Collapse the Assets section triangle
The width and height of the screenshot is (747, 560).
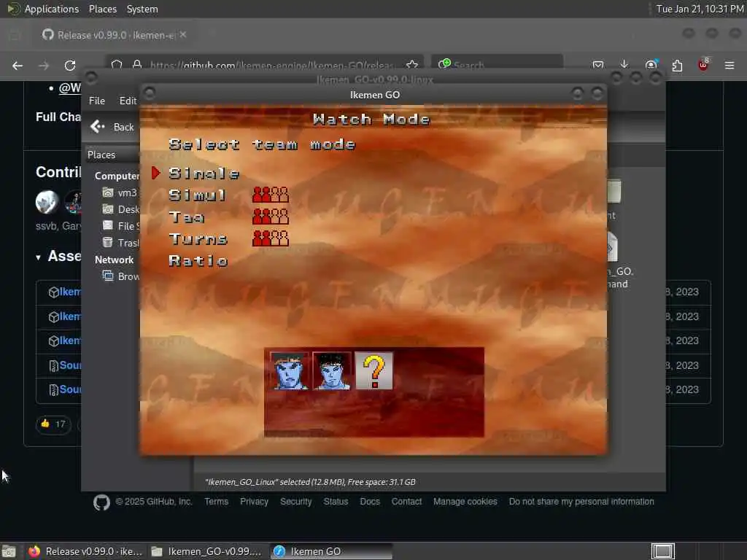click(x=38, y=257)
